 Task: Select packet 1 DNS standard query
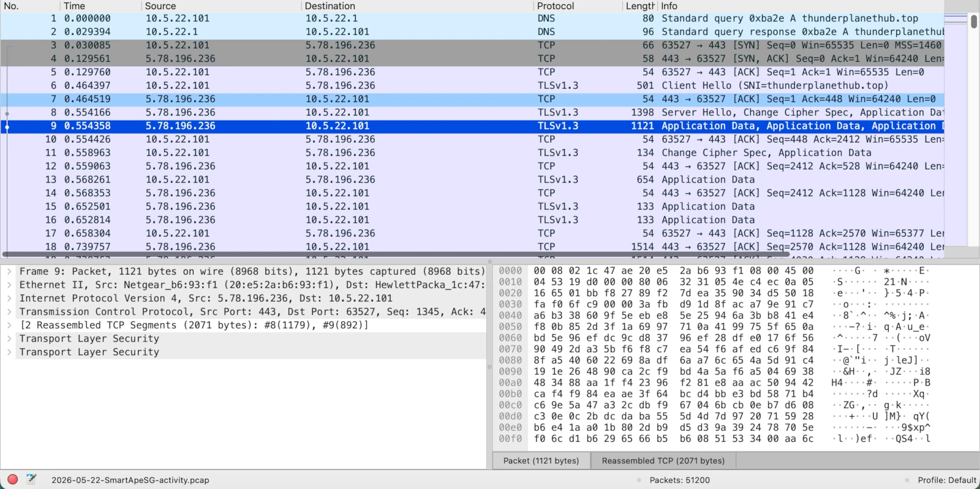click(472, 18)
